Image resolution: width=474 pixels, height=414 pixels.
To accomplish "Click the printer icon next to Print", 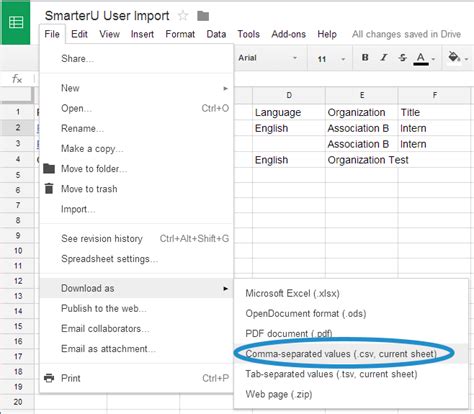I will click(49, 378).
